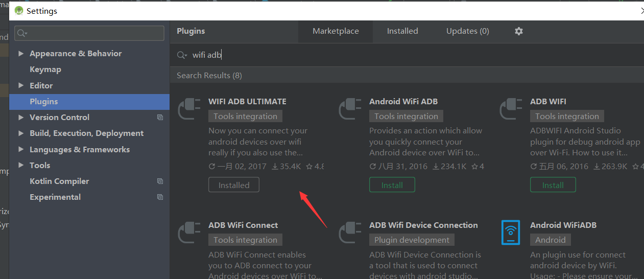Click Tools integration tag of Android WiFi ADB
644x279 pixels.
pyautogui.click(x=406, y=117)
